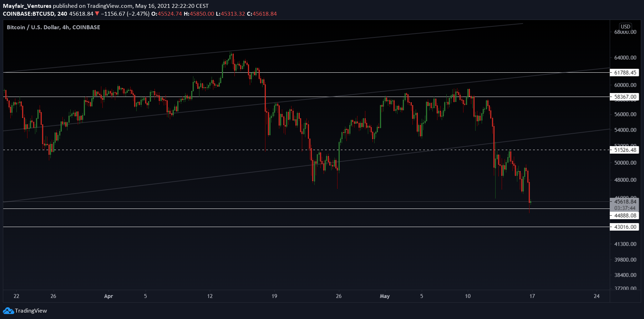Click the May date label on time axis
This screenshot has height=319, width=644.
pos(385,296)
